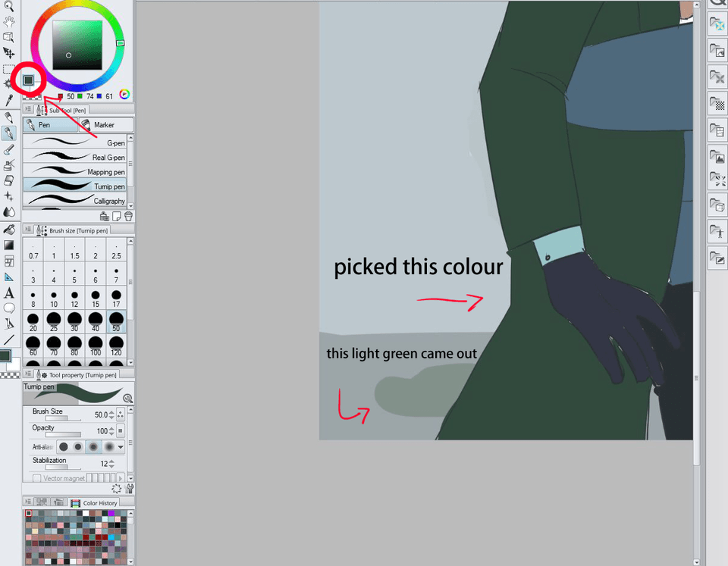Open the Sub Tool panel menu
This screenshot has width=728, height=566.
click(28, 110)
